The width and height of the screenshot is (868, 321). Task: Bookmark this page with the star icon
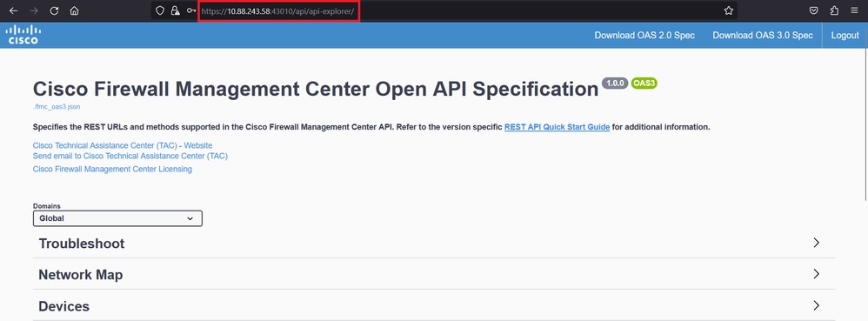pyautogui.click(x=729, y=10)
